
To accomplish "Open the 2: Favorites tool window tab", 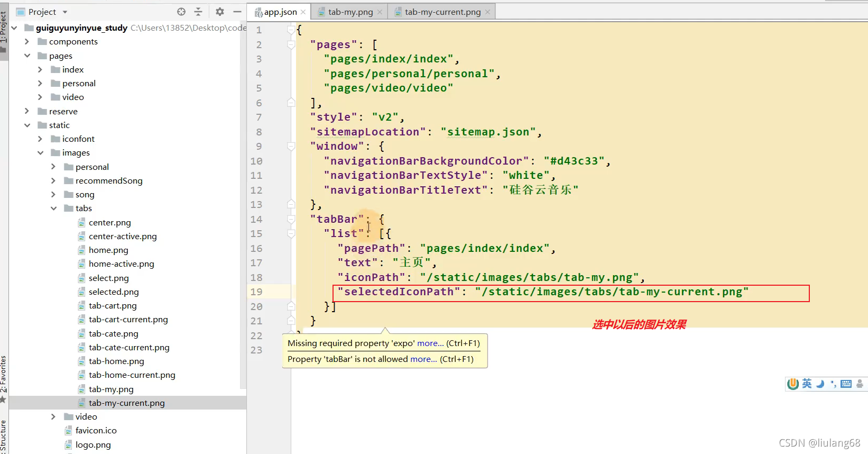I will (4, 378).
